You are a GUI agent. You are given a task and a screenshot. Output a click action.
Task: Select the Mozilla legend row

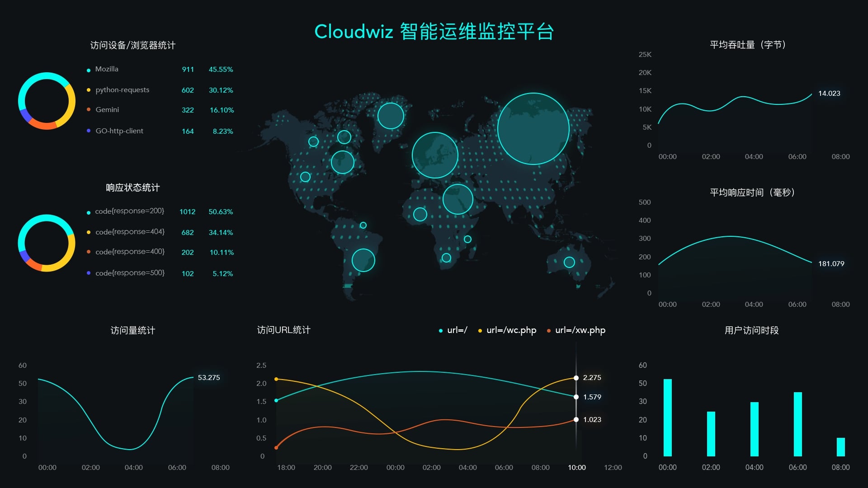[160, 69]
